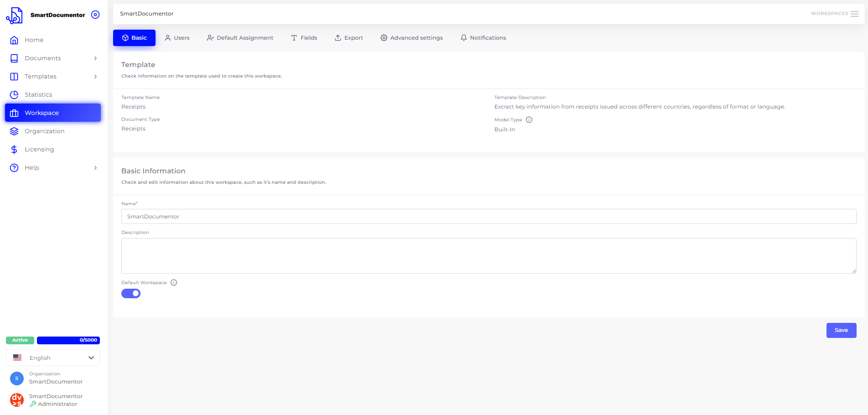Open the English language dropdown

(53, 358)
